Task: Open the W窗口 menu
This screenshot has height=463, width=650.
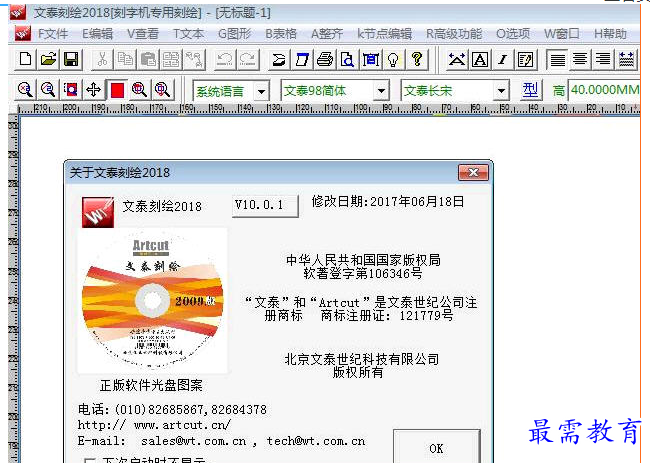Action: tap(562, 34)
